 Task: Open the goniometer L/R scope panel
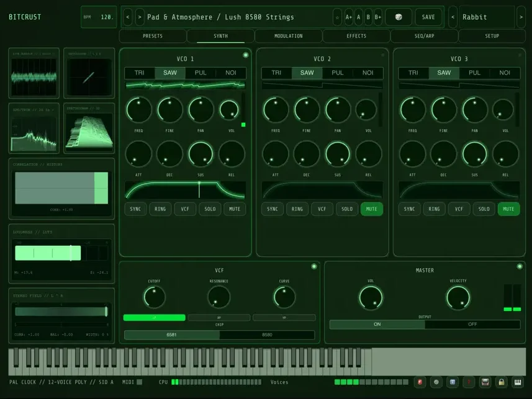[x=89, y=73]
